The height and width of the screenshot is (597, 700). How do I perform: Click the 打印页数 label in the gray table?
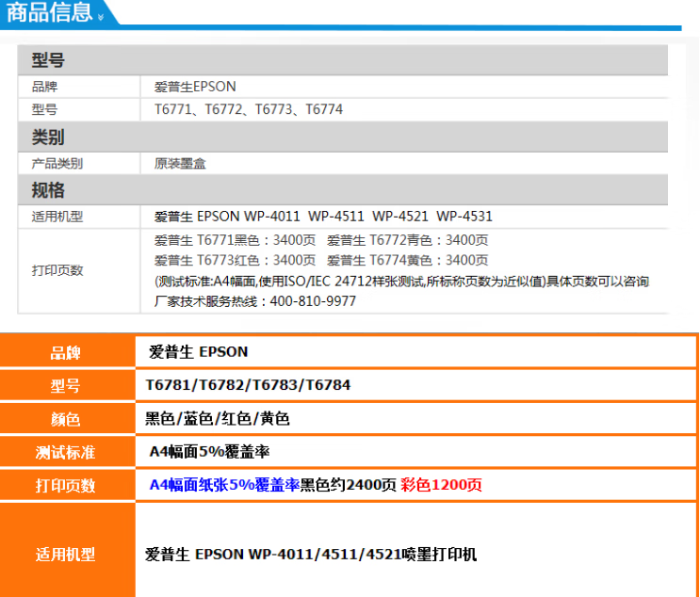click(57, 270)
